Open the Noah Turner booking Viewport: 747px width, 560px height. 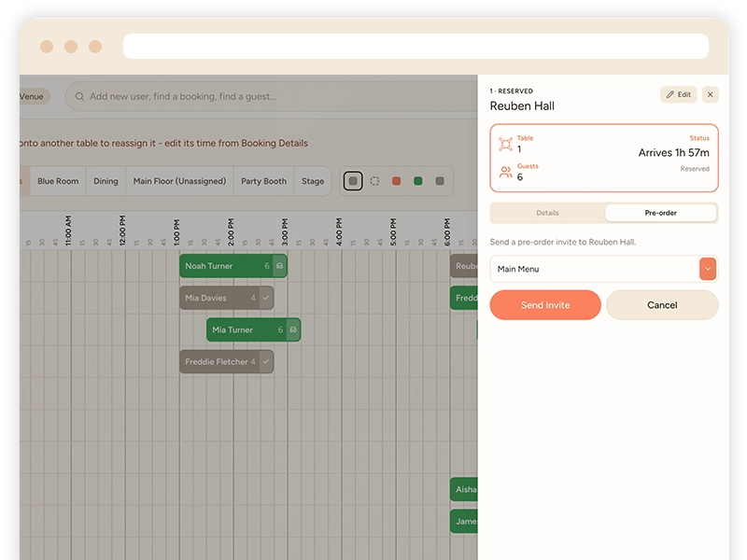pos(233,266)
